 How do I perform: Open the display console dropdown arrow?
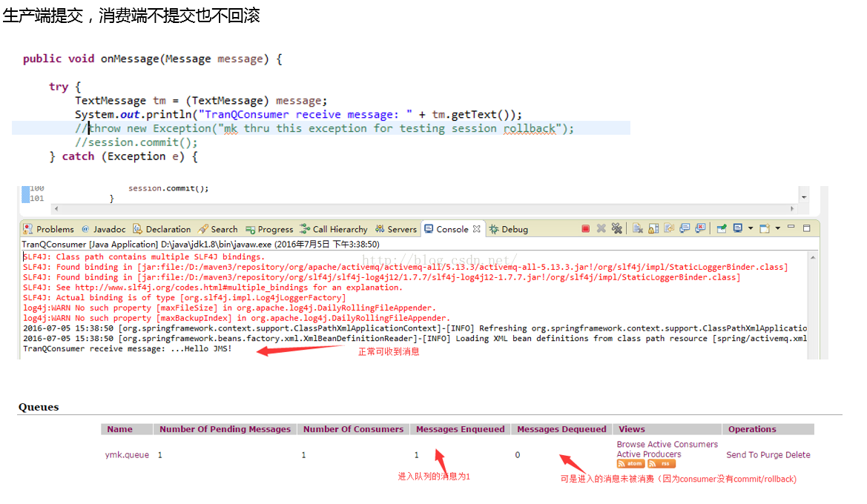point(751,228)
